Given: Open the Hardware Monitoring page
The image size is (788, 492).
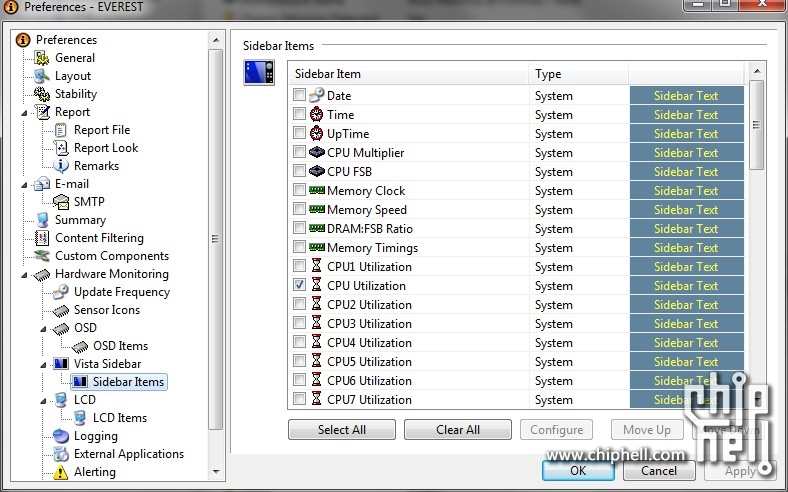Looking at the screenshot, I should coord(112,274).
